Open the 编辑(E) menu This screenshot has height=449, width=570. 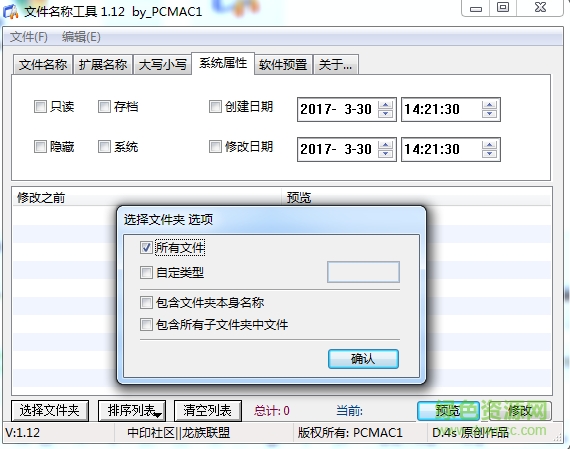click(81, 37)
